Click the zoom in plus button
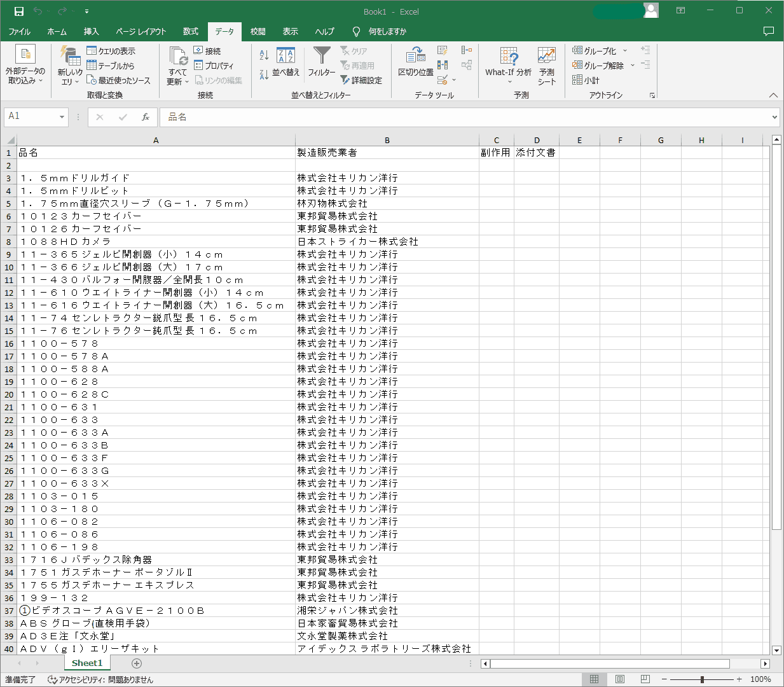This screenshot has height=687, width=784. [739, 679]
